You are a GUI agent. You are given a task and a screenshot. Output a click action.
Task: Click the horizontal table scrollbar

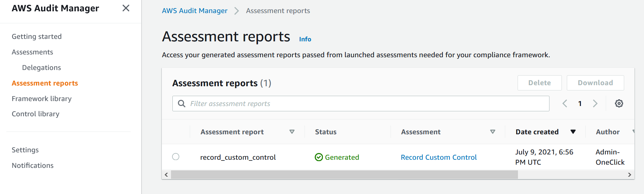[344, 175]
